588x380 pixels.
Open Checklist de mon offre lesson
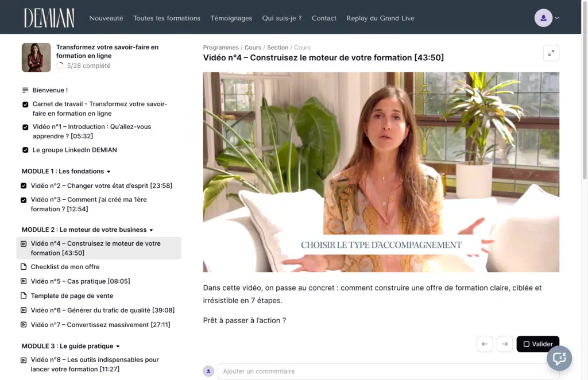click(x=65, y=267)
